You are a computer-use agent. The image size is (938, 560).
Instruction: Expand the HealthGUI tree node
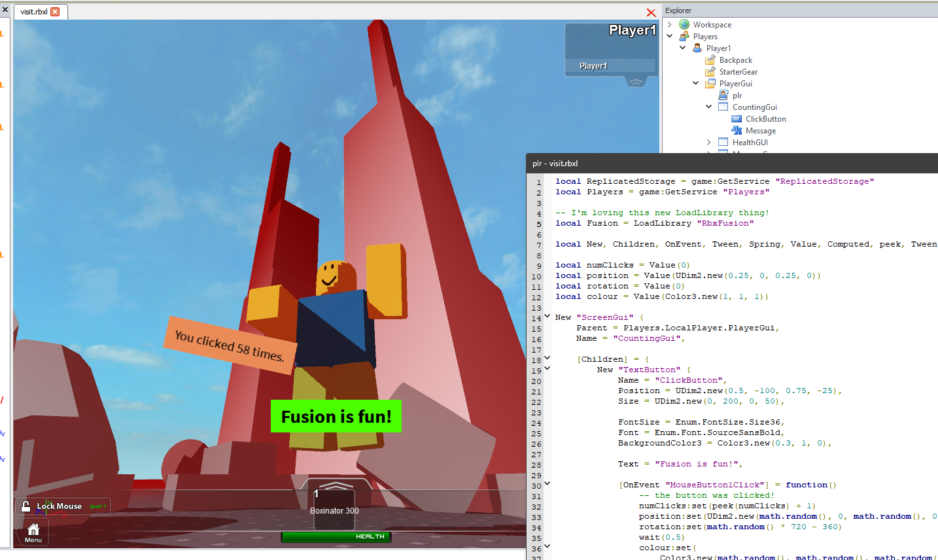pos(709,142)
